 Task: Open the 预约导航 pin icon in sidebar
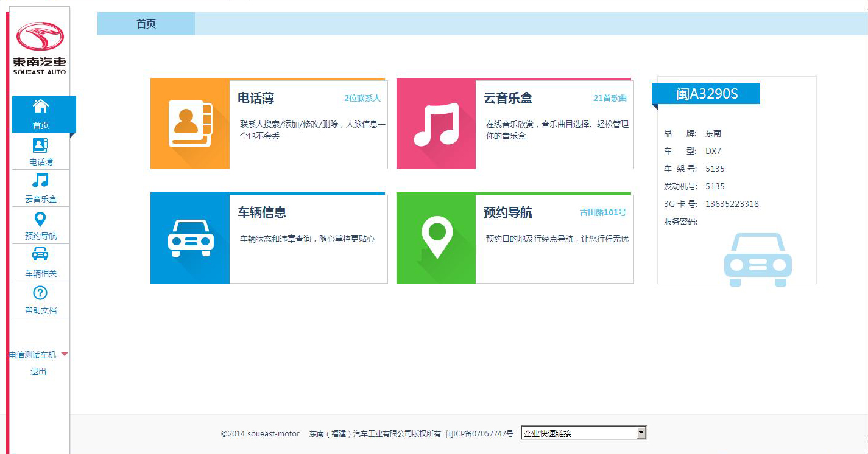click(40, 219)
